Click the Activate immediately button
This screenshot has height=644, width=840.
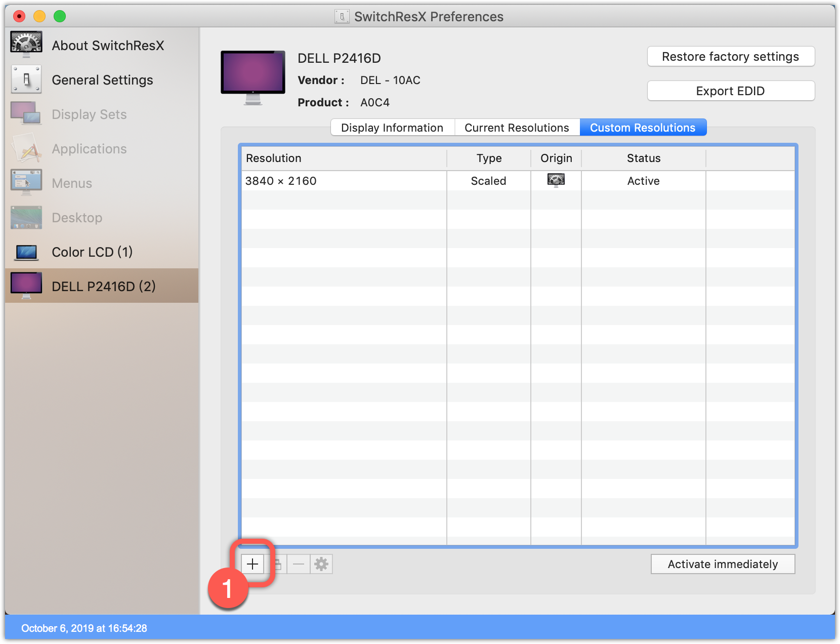(723, 564)
